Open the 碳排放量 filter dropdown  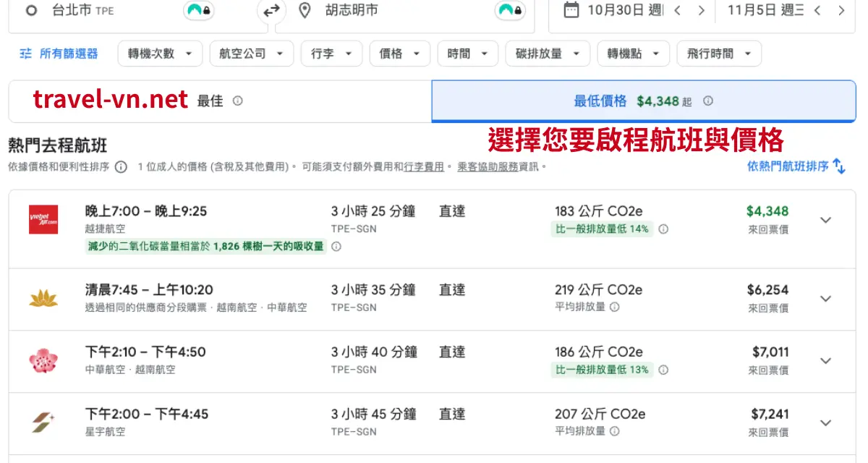[548, 54]
